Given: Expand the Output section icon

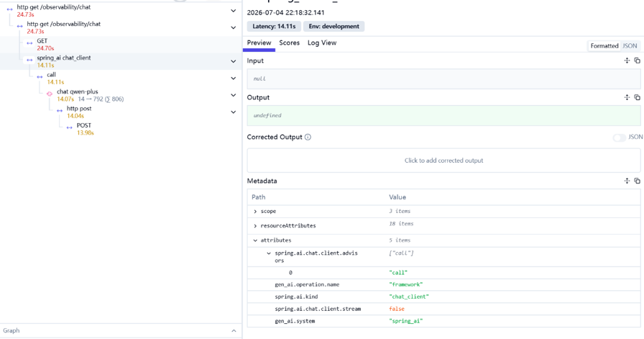Looking at the screenshot, I should [627, 97].
